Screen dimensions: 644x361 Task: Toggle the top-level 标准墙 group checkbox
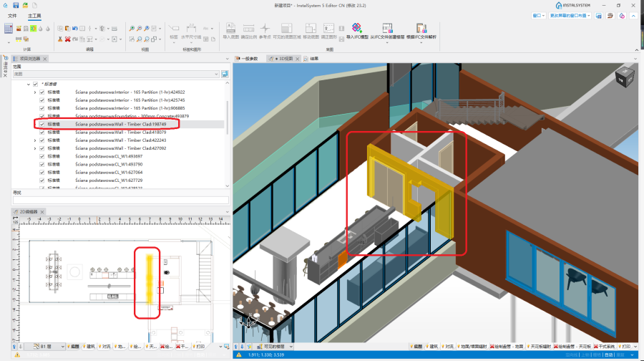(35, 84)
